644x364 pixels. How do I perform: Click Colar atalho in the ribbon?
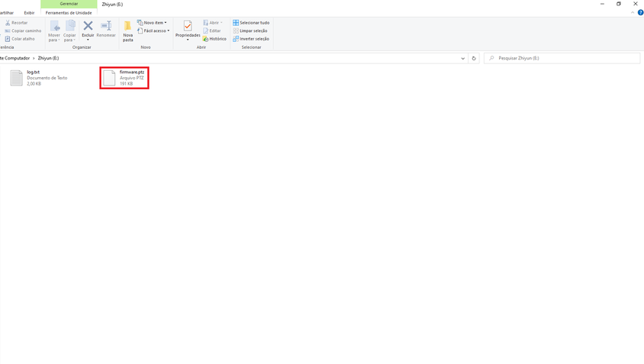point(20,39)
